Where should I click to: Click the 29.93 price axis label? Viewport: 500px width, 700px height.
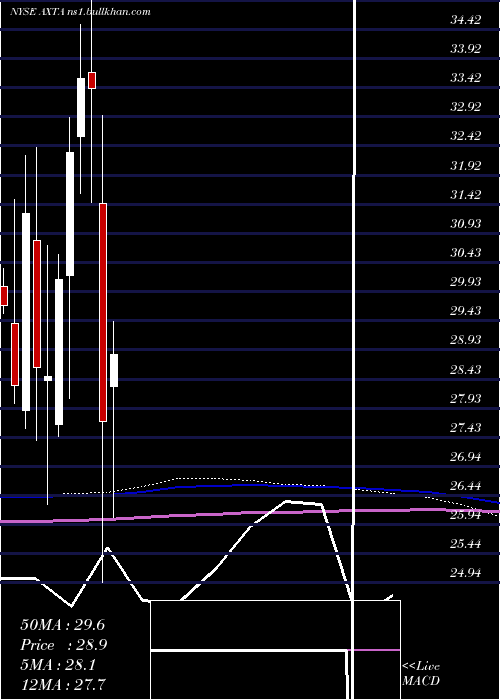point(466,282)
